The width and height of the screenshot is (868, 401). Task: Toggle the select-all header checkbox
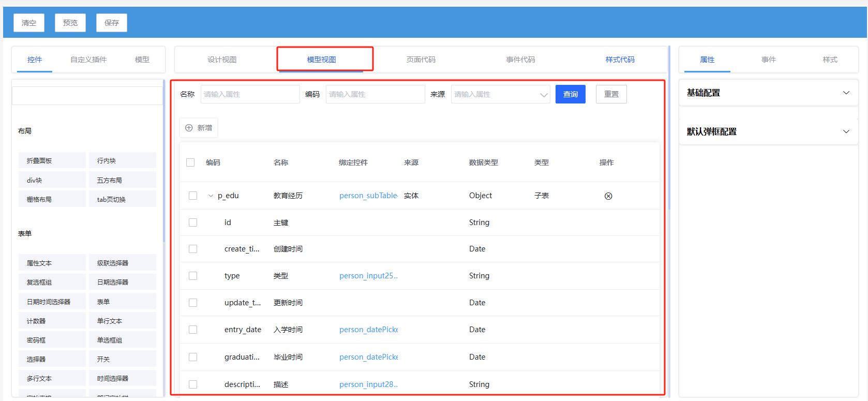190,162
